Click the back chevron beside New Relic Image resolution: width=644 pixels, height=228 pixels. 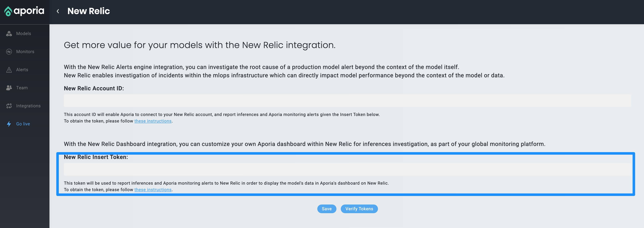point(58,11)
